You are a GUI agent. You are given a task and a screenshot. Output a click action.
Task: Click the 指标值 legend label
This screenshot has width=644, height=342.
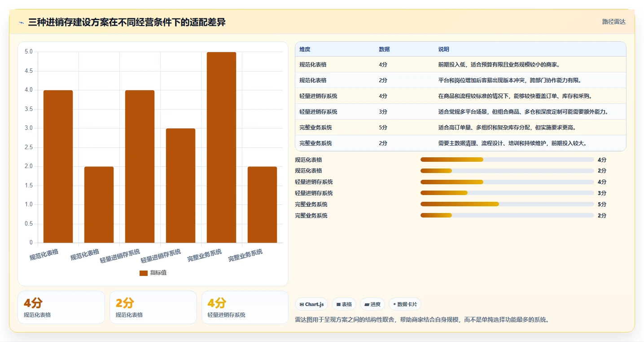click(x=158, y=273)
